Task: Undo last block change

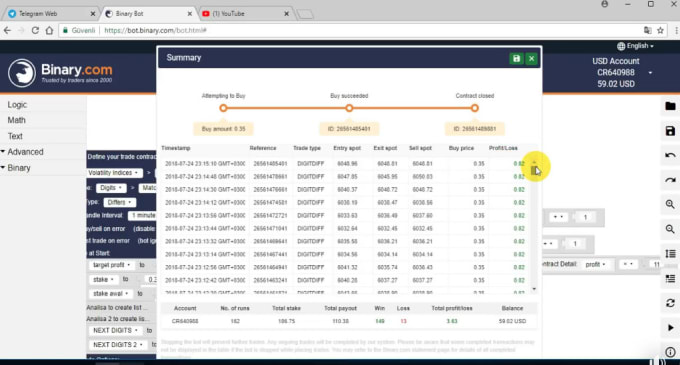Action: coord(670,155)
